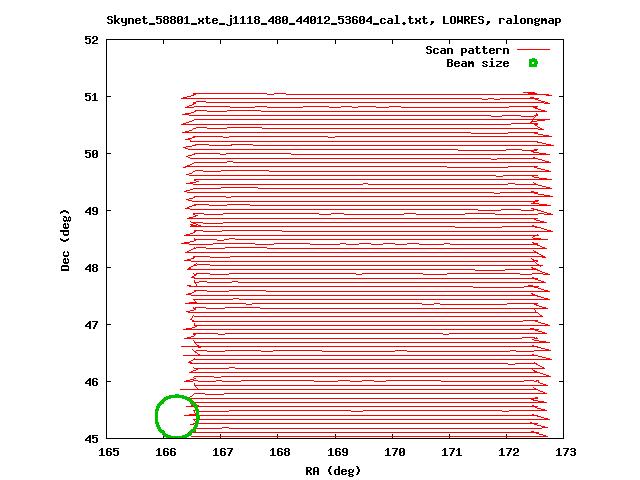Click the y-axis tick label 52
Screen dimensions: 640x480
coord(91,40)
